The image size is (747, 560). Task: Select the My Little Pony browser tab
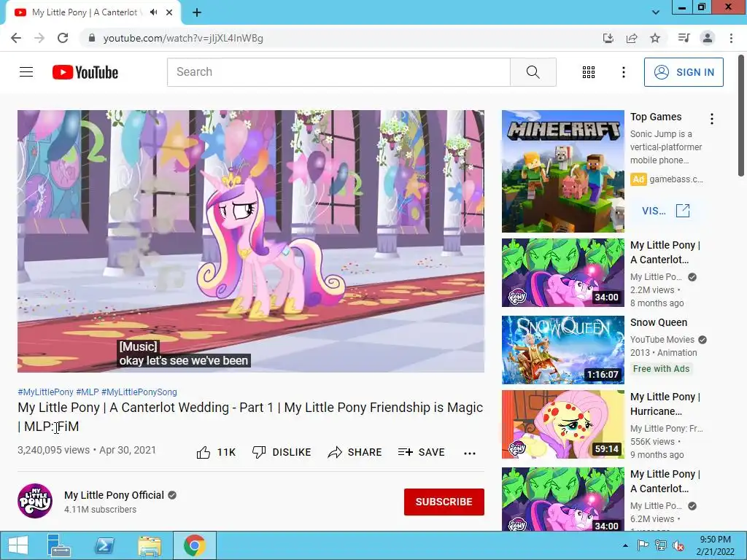93,12
